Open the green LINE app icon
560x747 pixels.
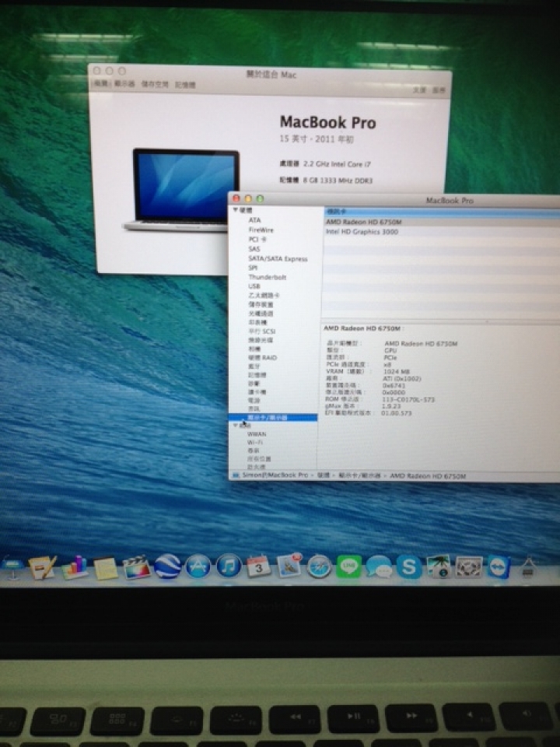coord(349,567)
